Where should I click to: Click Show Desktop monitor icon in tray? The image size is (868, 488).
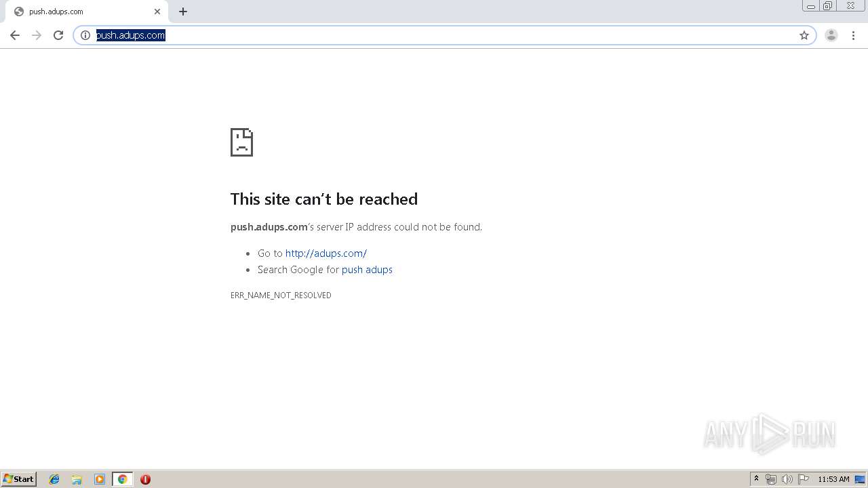tap(860, 479)
